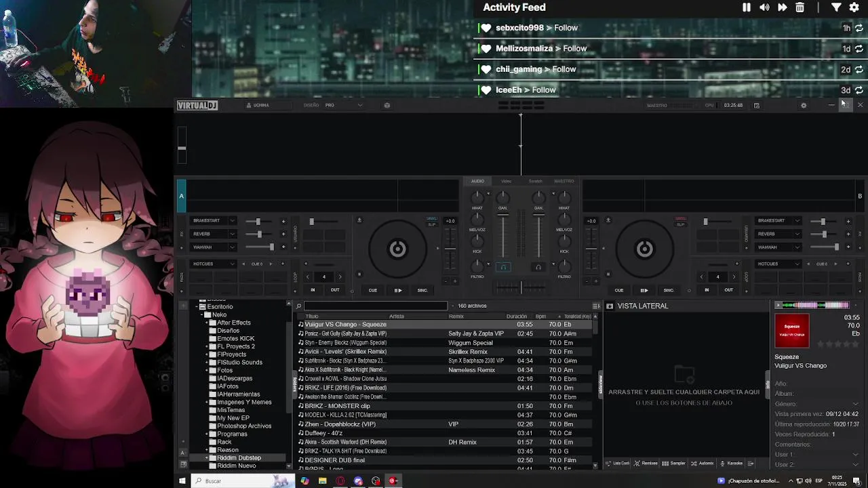The width and height of the screenshot is (868, 488).
Task: Switch mixer to Maestro tab
Action: (564, 181)
